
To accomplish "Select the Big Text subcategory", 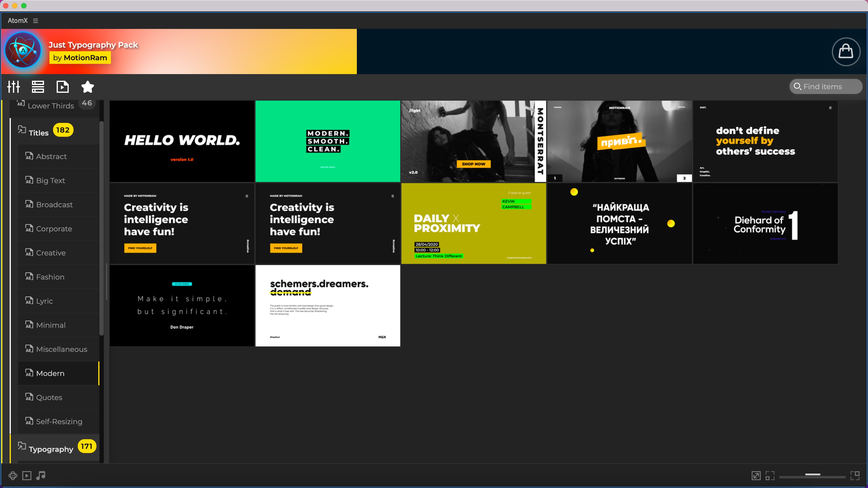I will (51, 180).
